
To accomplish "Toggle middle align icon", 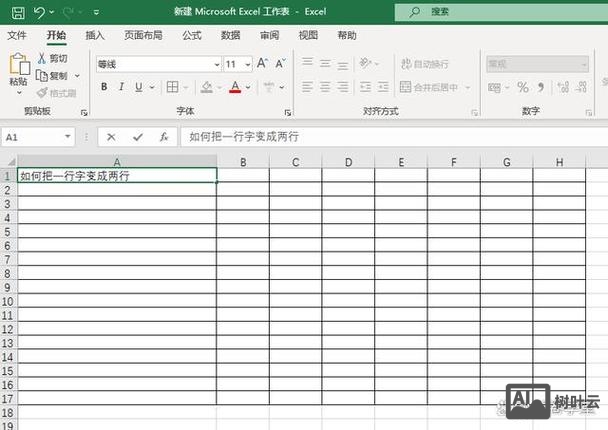I will tap(325, 63).
